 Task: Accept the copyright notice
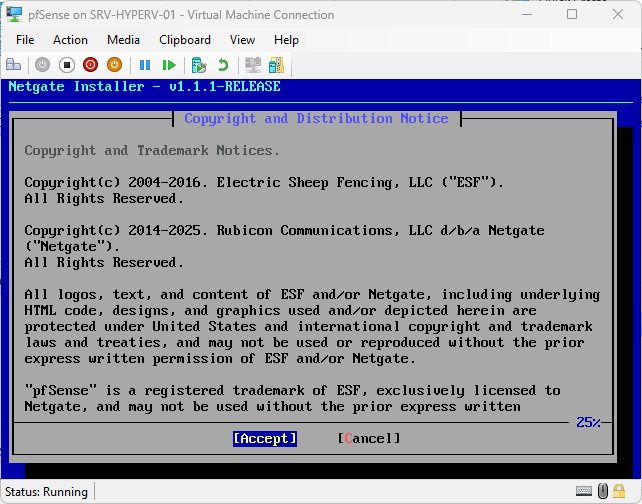[265, 438]
